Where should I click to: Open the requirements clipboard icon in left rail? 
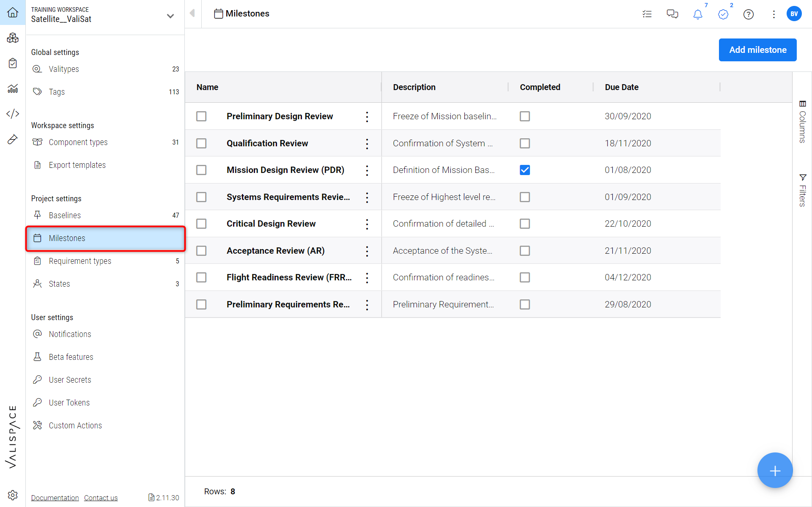click(13, 63)
